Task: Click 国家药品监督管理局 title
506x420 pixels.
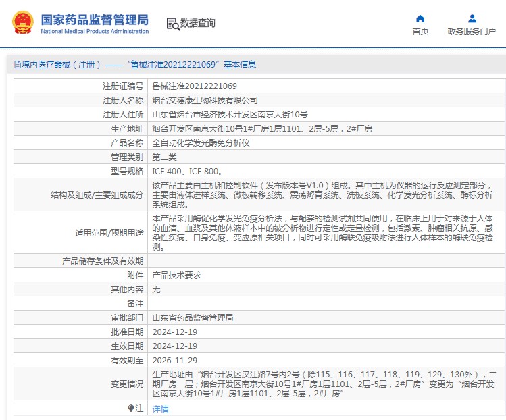Action: click(95, 20)
